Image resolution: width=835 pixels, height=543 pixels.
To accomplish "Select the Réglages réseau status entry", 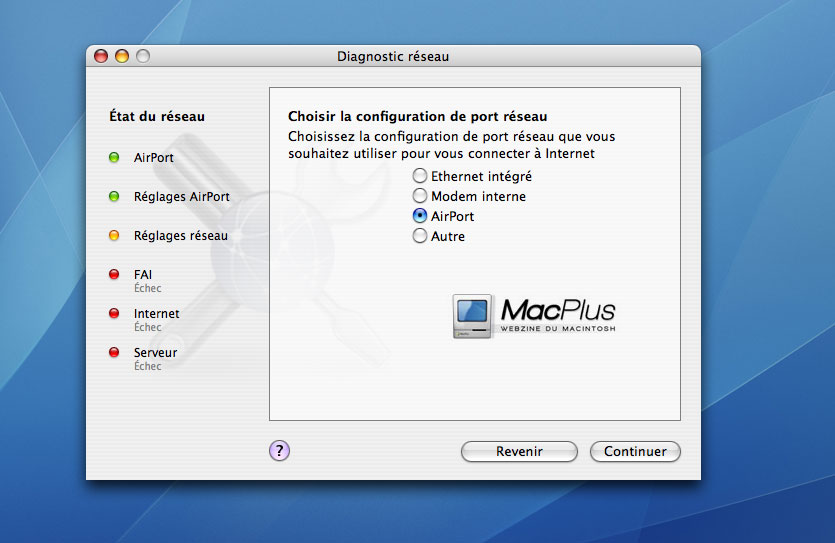I will point(181,235).
